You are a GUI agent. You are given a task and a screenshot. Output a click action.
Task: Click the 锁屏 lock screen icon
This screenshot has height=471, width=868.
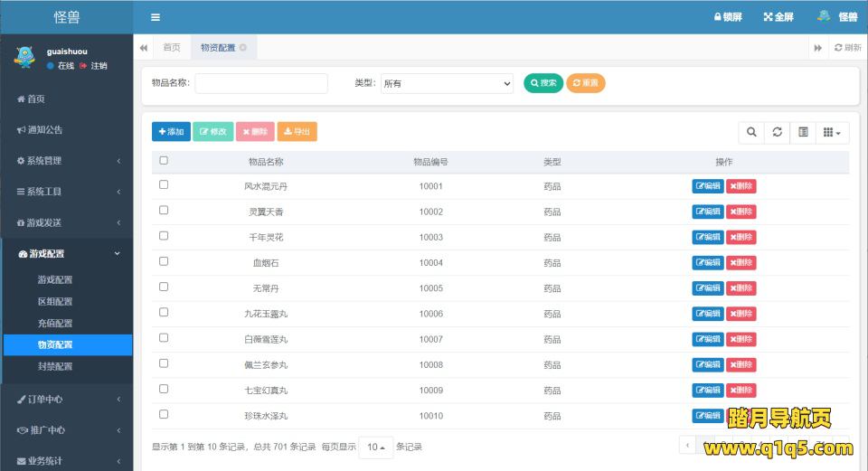coord(718,17)
